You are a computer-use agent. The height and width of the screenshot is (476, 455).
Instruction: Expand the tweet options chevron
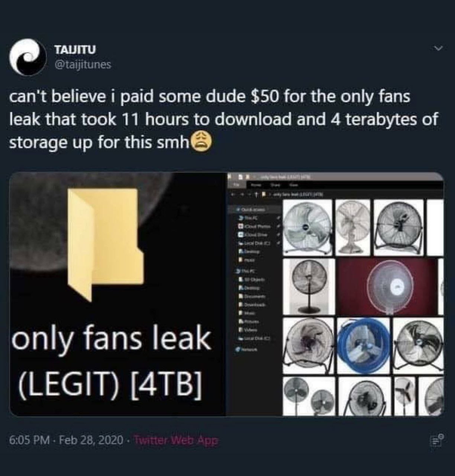(x=439, y=48)
